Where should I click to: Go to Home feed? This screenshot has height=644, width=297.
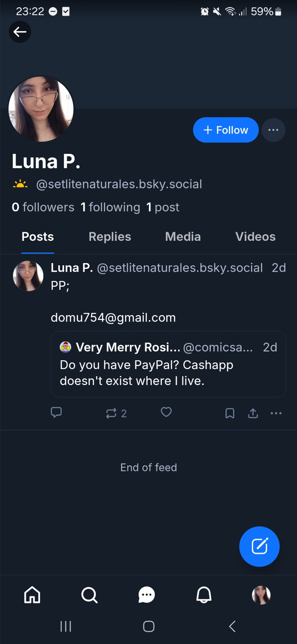point(32,595)
